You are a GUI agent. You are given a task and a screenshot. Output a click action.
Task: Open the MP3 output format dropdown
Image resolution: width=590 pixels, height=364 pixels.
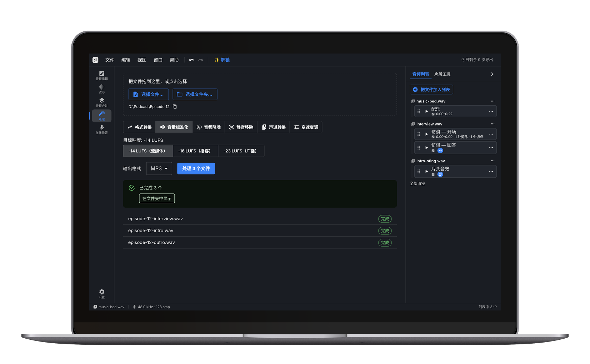[159, 168]
